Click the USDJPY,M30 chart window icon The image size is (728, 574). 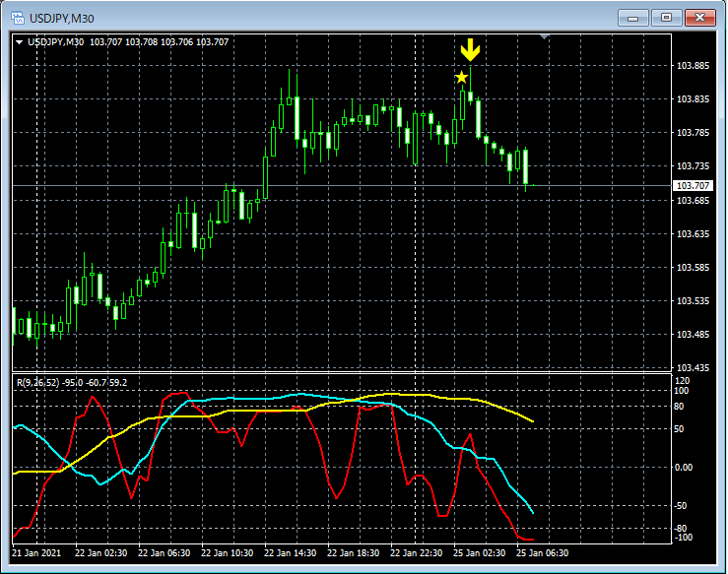tap(18, 18)
